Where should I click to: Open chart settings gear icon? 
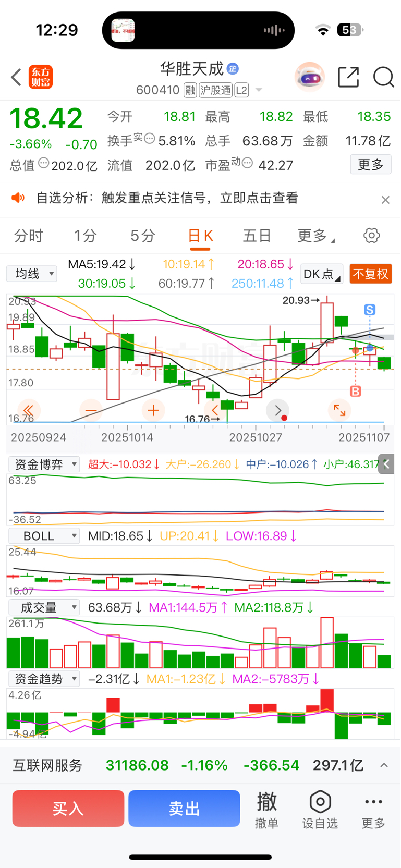pyautogui.click(x=372, y=236)
